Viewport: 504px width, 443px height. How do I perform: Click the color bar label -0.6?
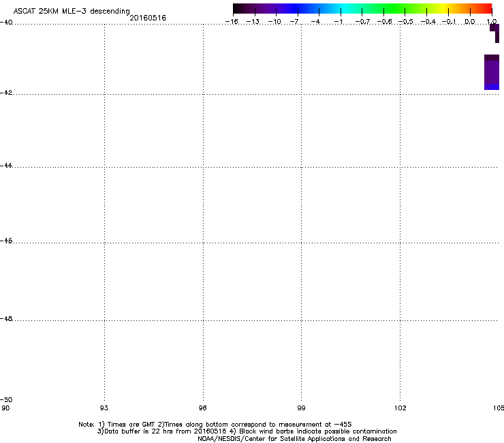384,22
